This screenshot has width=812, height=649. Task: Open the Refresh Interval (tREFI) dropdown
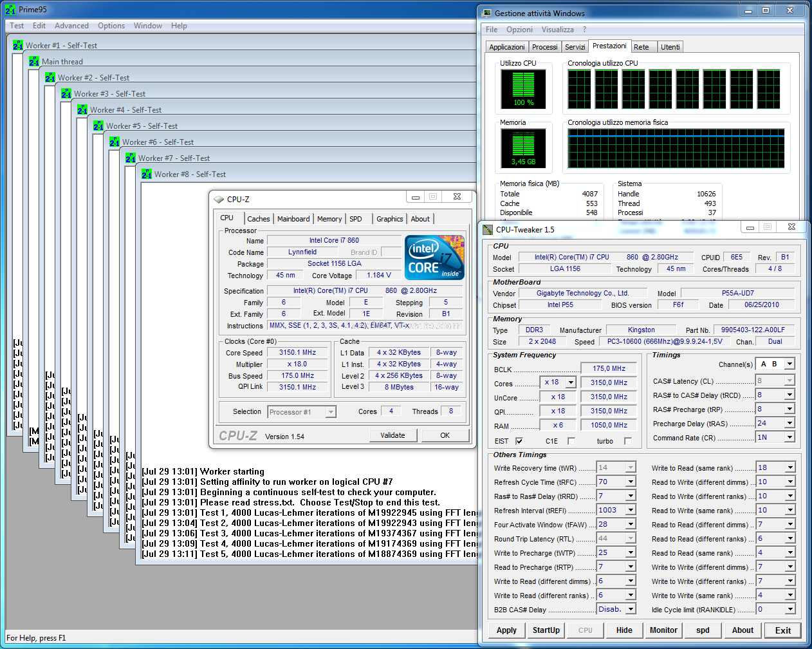[x=631, y=510]
